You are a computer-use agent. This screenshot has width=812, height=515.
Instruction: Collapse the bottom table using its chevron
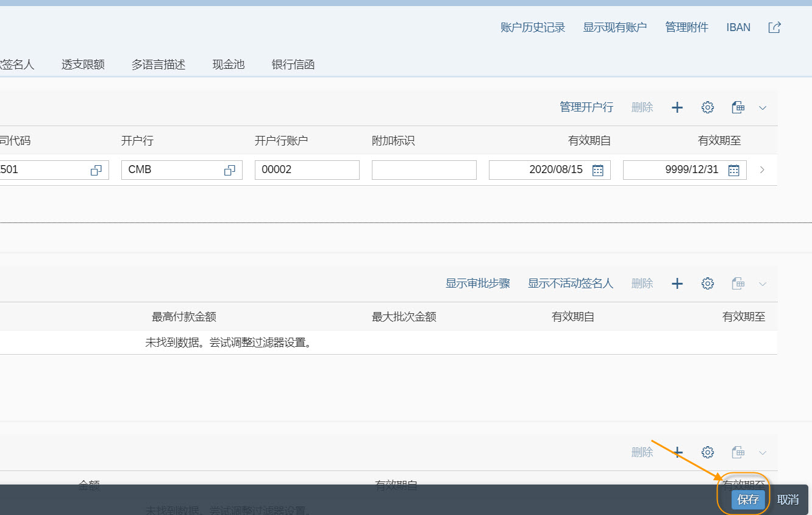point(763,452)
